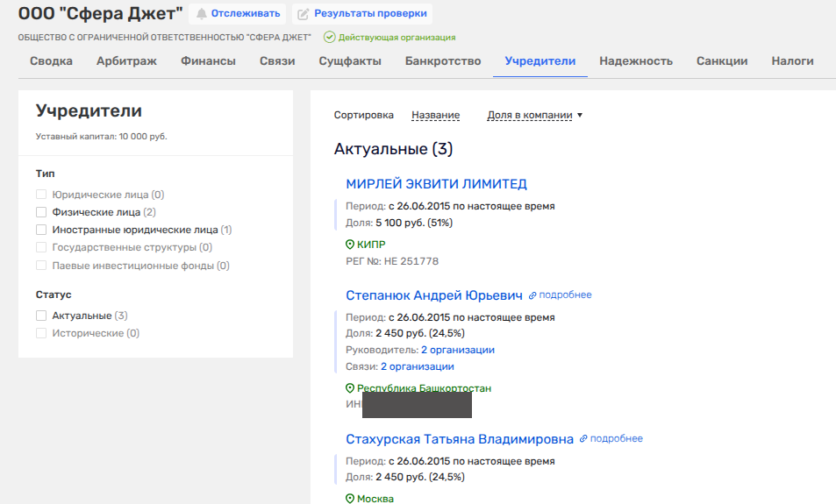This screenshot has width=836, height=504.
Task: Switch to the Связи tab
Action: pos(277,61)
